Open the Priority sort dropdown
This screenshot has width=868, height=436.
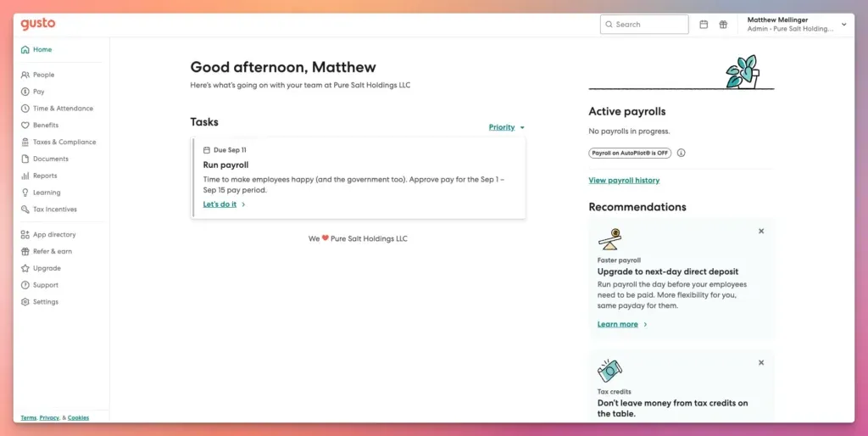pyautogui.click(x=506, y=127)
